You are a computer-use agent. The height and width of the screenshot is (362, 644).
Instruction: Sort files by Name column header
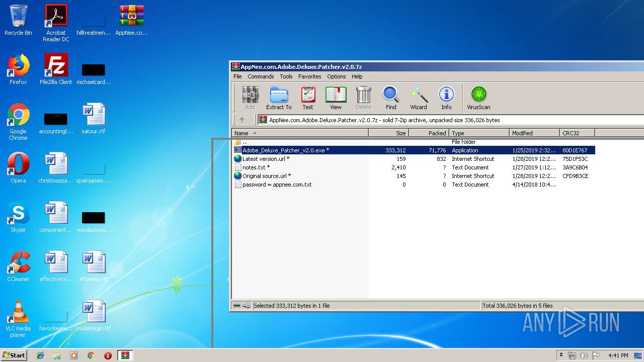(300, 133)
